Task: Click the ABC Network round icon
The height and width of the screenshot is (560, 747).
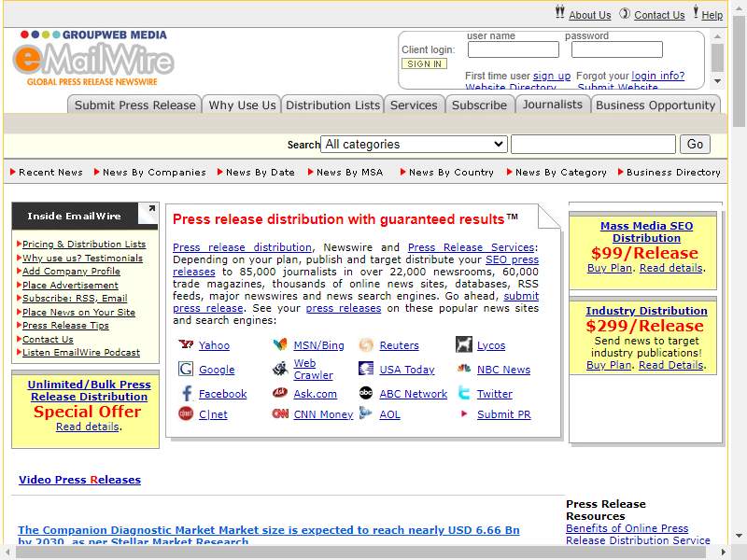Action: [366, 393]
